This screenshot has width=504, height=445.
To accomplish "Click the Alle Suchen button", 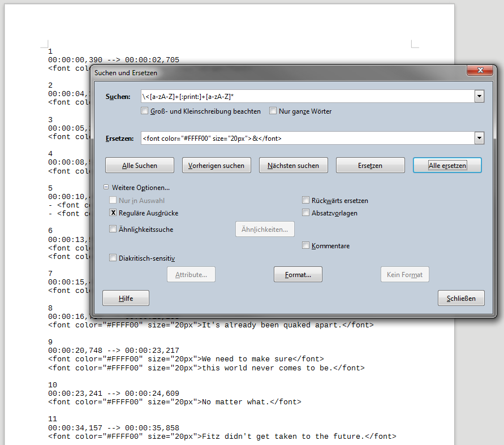I will (140, 165).
